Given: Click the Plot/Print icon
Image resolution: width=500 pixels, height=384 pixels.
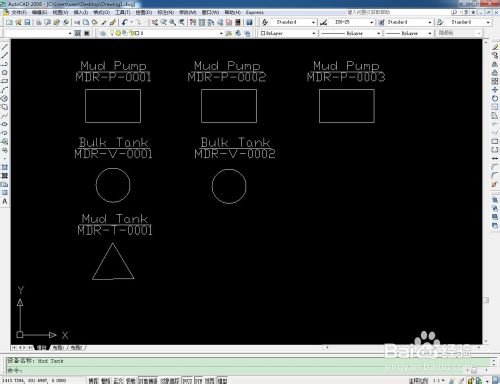Looking at the screenshot, I should coord(38,22).
